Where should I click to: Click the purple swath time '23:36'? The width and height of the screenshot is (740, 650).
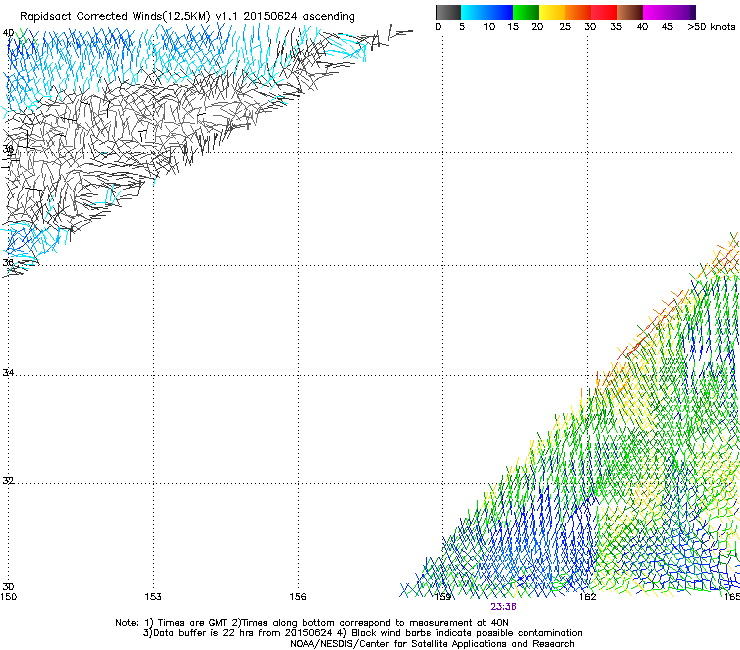click(503, 607)
